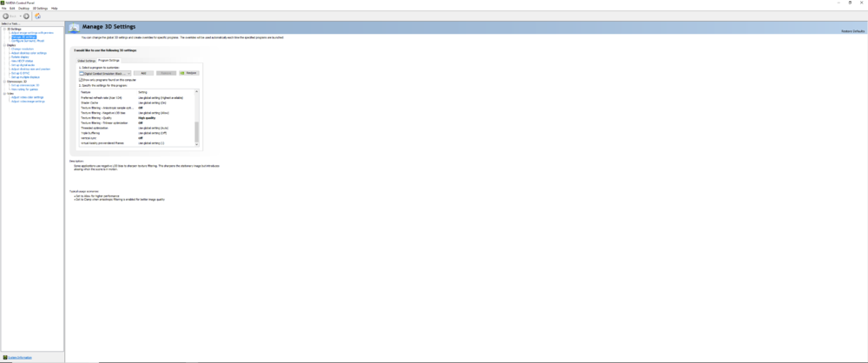
Task: Open Adjust desktop size and position
Action: click(x=30, y=69)
